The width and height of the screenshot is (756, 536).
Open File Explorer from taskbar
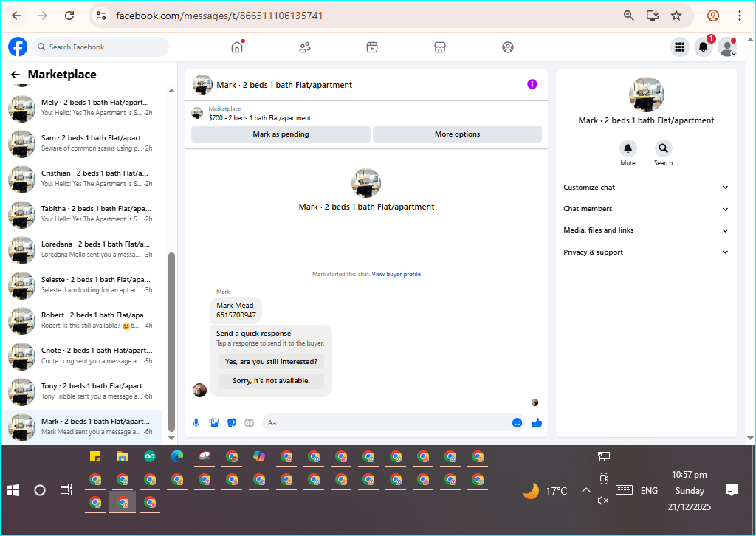123,456
